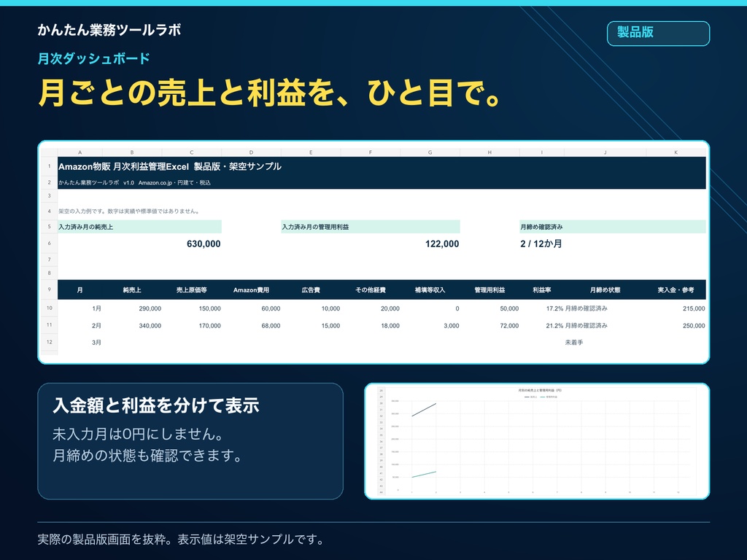Select column A header in spreadsheet
Viewport: 747px width, 560px height.
[x=80, y=152]
